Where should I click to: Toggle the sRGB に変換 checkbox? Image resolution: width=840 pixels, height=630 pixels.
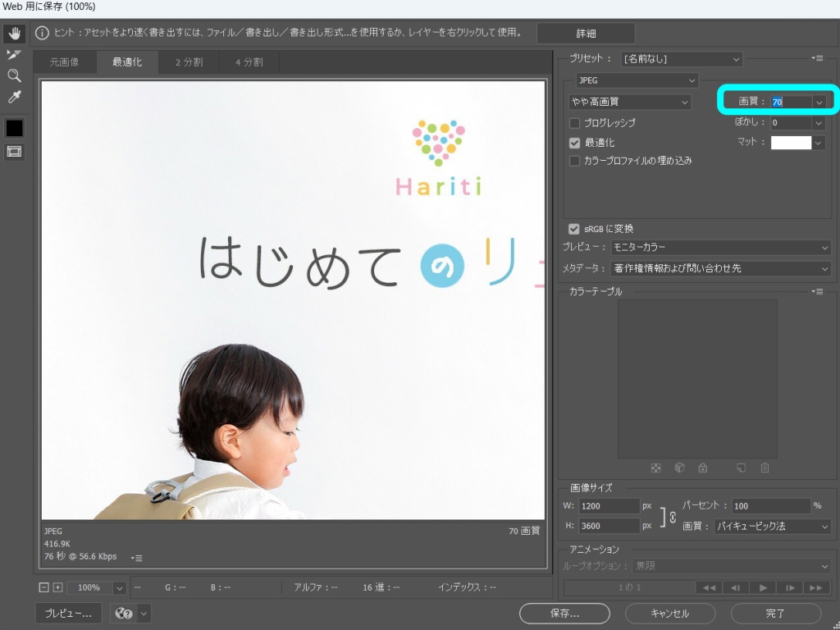pyautogui.click(x=574, y=229)
